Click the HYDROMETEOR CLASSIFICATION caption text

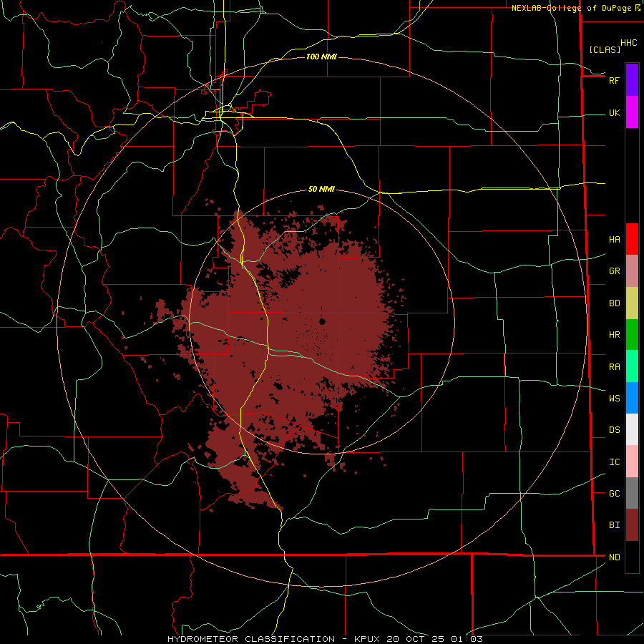coord(251,639)
